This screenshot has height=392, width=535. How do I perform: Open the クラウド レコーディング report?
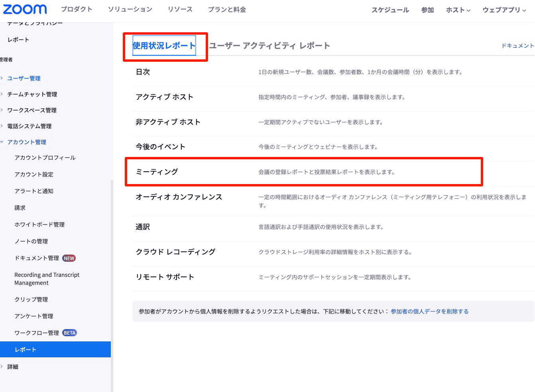[175, 252]
